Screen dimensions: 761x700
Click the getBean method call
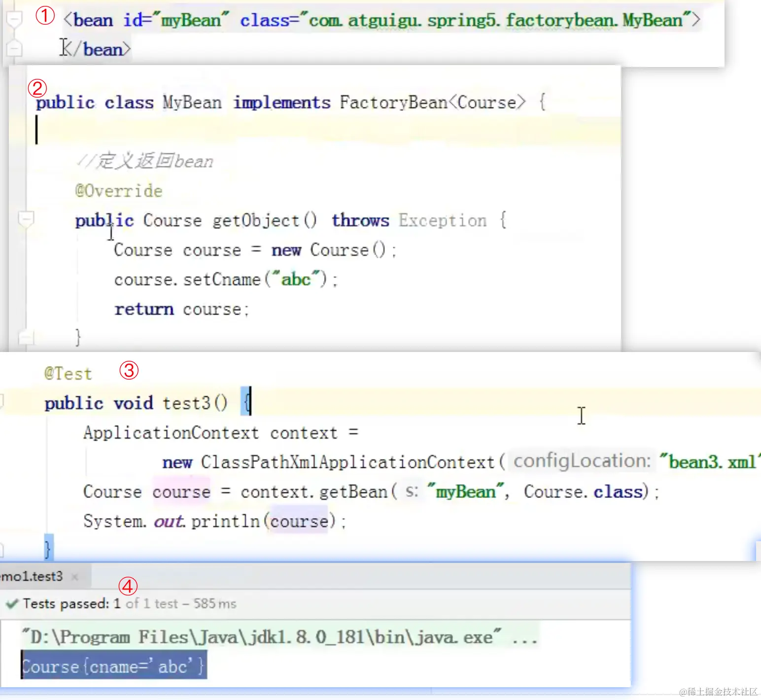coord(353,492)
